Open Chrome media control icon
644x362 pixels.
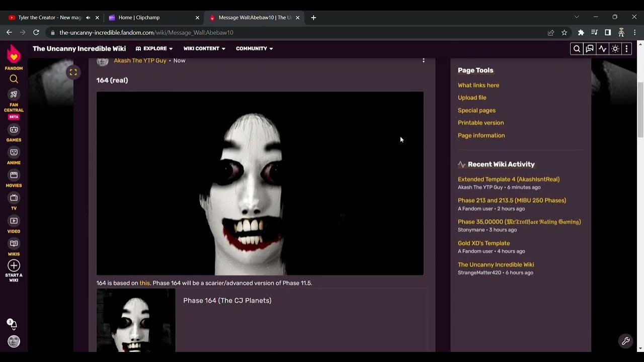pos(594,32)
